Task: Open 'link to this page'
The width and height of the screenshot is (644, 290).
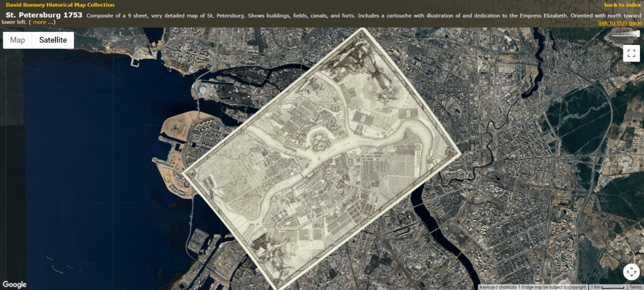Action: (x=620, y=23)
